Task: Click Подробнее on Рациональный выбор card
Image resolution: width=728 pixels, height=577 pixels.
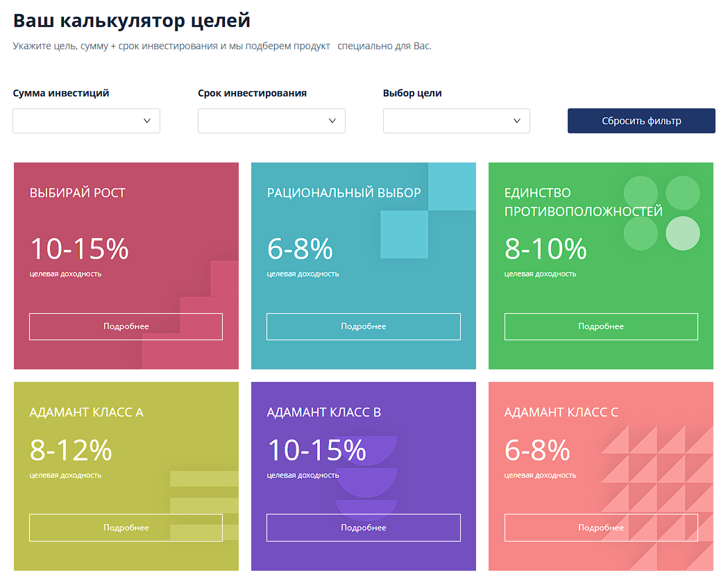Action: point(363,326)
